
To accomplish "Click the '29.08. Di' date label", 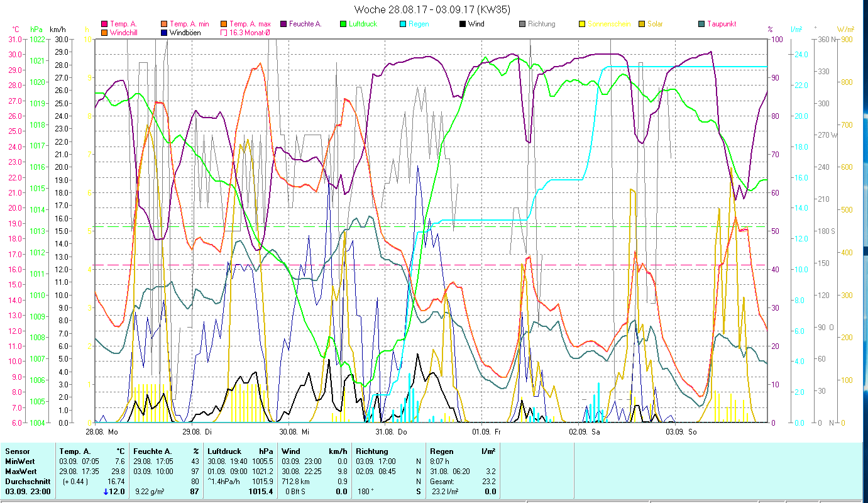I will coord(197,432).
